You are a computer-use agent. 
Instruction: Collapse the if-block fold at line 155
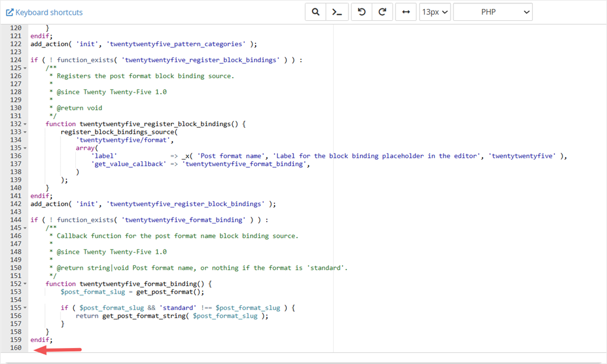(x=25, y=308)
